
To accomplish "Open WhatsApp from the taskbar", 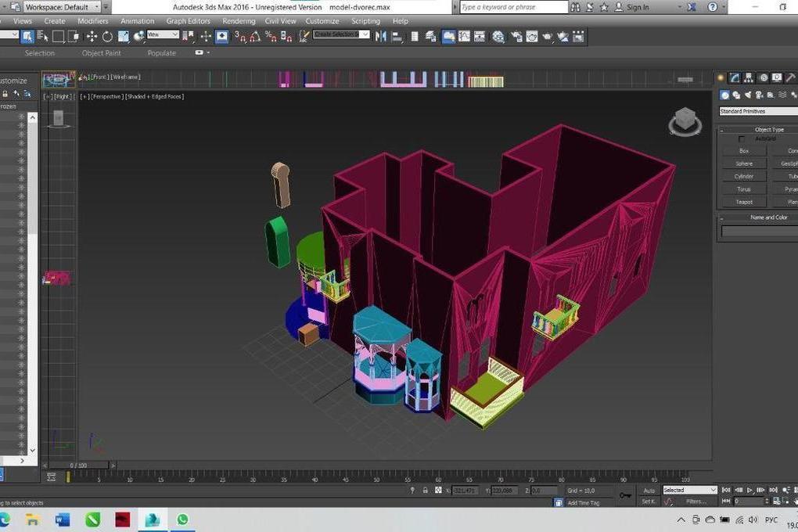I will coord(183,519).
